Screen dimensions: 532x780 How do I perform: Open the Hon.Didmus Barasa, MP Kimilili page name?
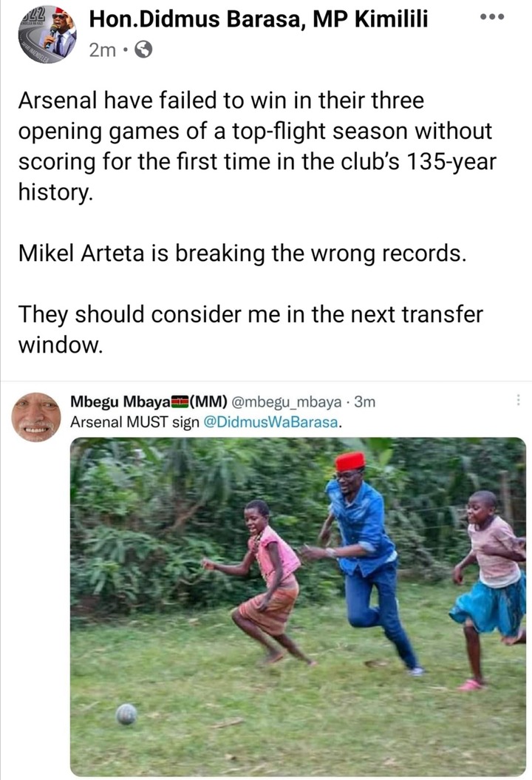pyautogui.click(x=259, y=19)
